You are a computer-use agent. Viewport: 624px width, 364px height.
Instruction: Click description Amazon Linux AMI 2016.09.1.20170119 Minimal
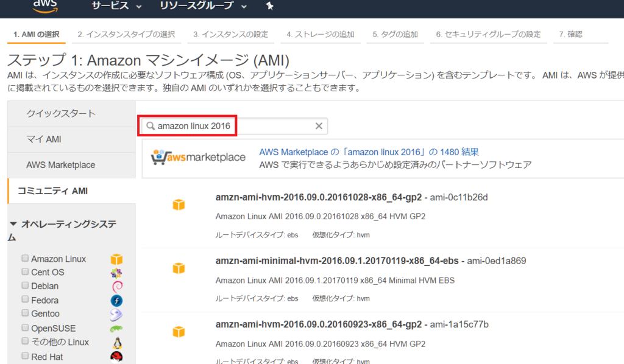click(x=335, y=281)
